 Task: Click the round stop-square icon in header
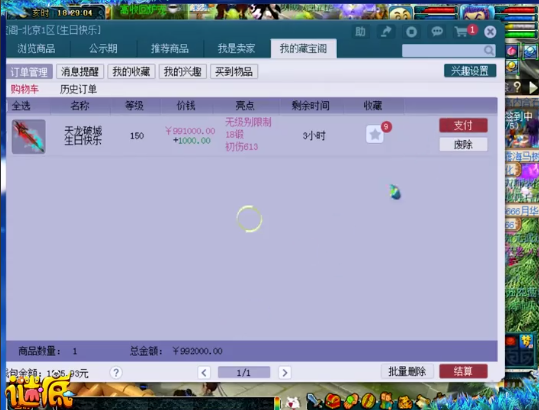tap(411, 32)
